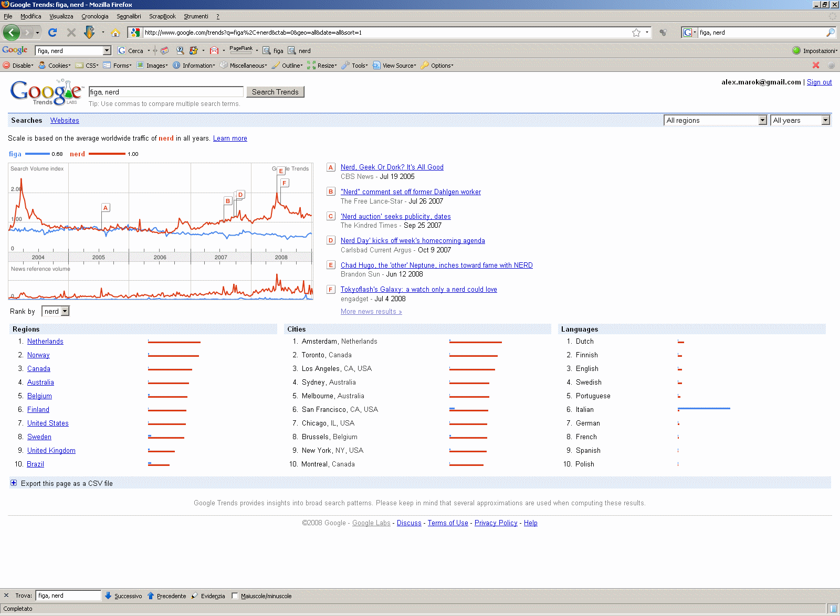Screen dimensions: 840x616
Task: Open the Segnalibri menu
Action: (129, 16)
